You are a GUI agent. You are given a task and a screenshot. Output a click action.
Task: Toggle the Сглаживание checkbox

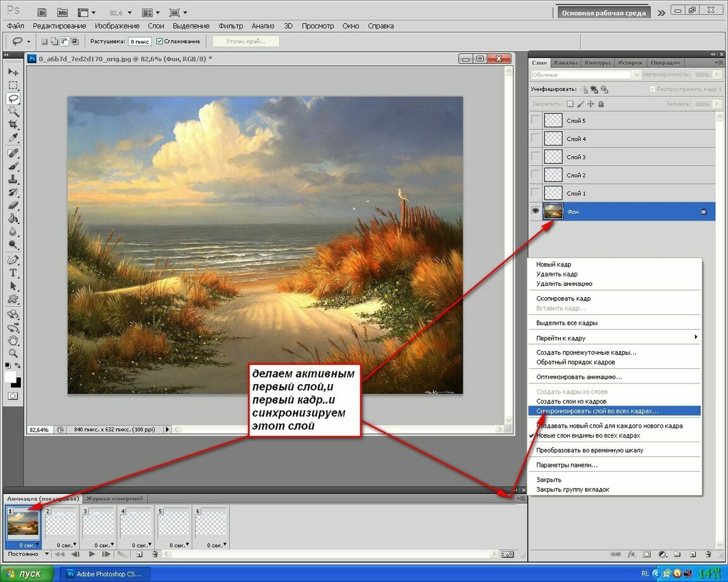click(x=160, y=41)
